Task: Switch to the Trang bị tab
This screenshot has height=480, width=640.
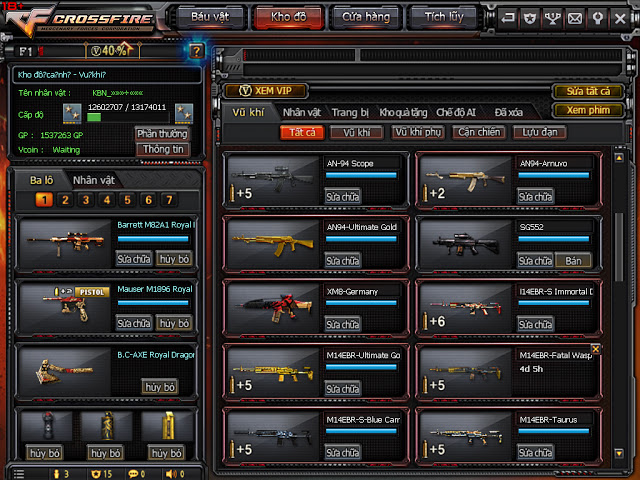Action: [350, 112]
